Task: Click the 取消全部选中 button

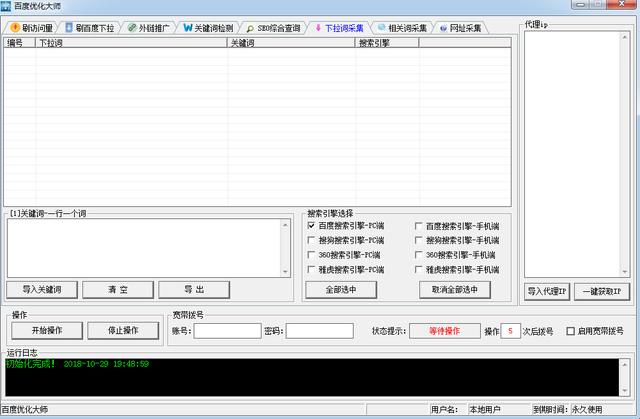Action: (455, 290)
